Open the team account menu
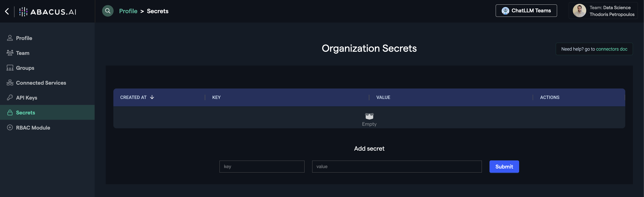The width and height of the screenshot is (644, 197). tap(611, 11)
